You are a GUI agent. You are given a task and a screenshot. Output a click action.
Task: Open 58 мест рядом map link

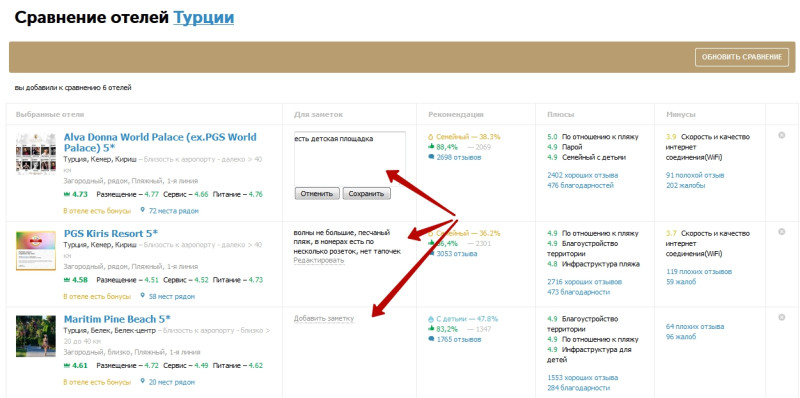pos(171,296)
